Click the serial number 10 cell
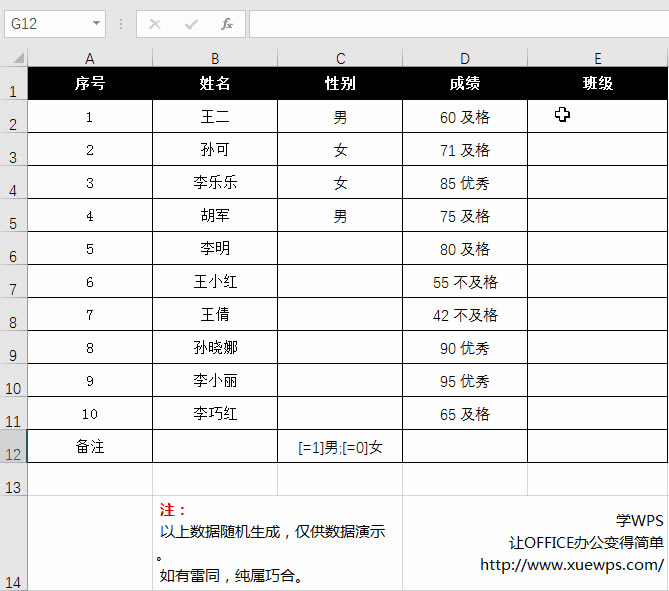 coord(90,413)
